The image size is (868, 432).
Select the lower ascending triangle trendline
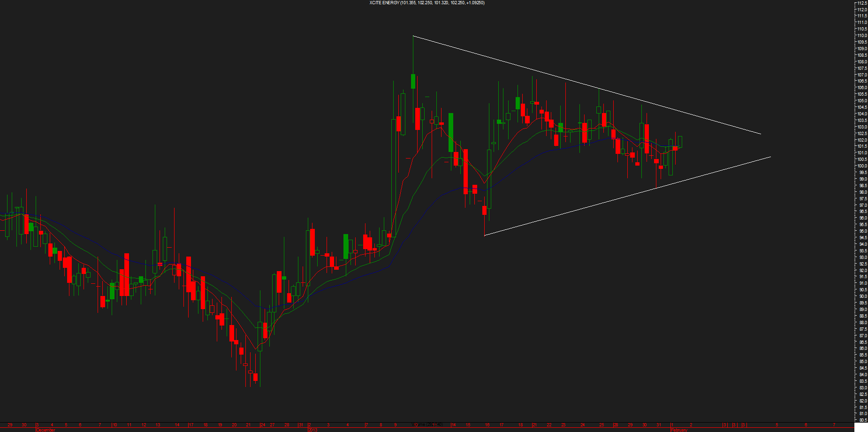coord(627,196)
